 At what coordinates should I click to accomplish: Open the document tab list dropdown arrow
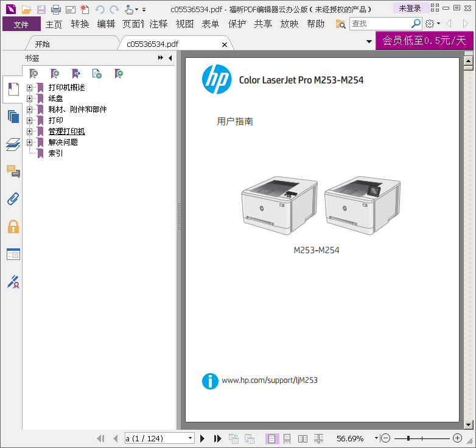(369, 41)
